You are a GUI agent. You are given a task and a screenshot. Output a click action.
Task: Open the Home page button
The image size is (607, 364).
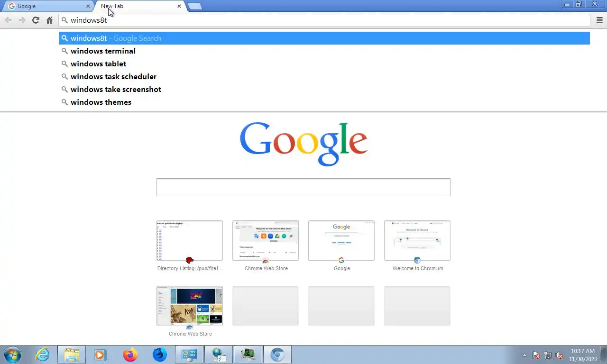coord(49,20)
